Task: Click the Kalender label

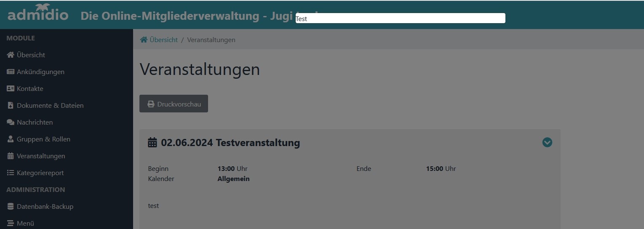Action: coord(161,178)
